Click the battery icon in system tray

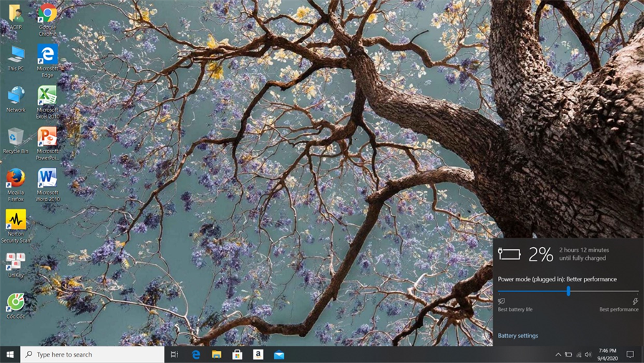coord(568,354)
